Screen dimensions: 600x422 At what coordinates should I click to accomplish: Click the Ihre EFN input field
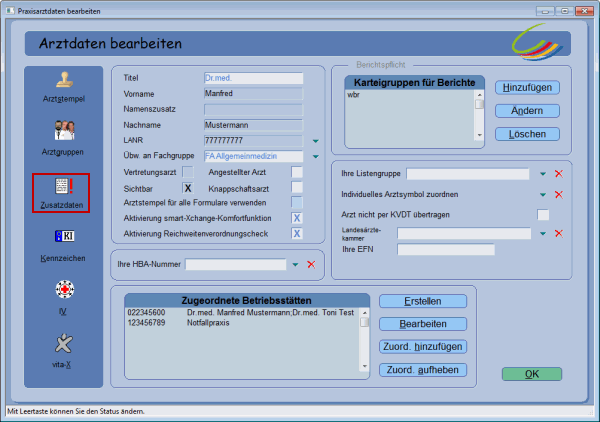446,249
